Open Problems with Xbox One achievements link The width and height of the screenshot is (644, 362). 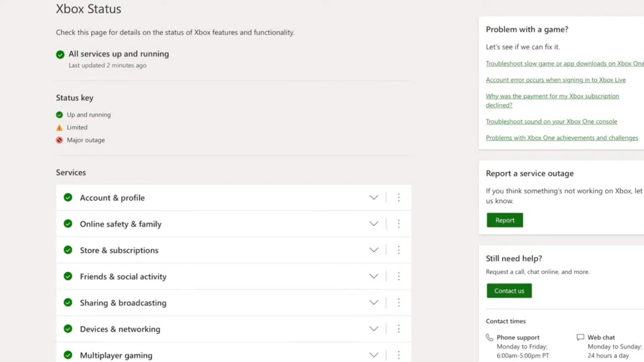[x=562, y=138]
